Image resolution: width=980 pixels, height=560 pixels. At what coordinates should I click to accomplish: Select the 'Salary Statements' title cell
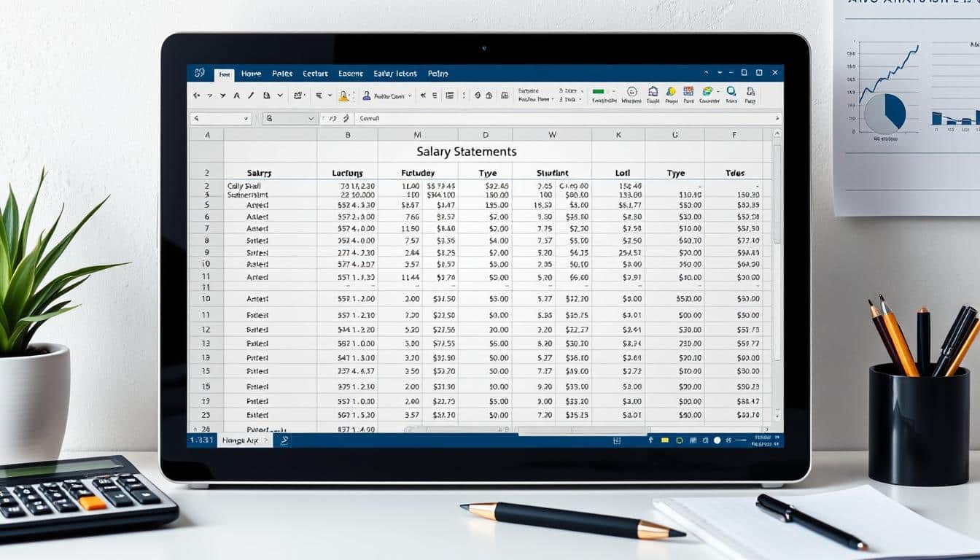(467, 152)
